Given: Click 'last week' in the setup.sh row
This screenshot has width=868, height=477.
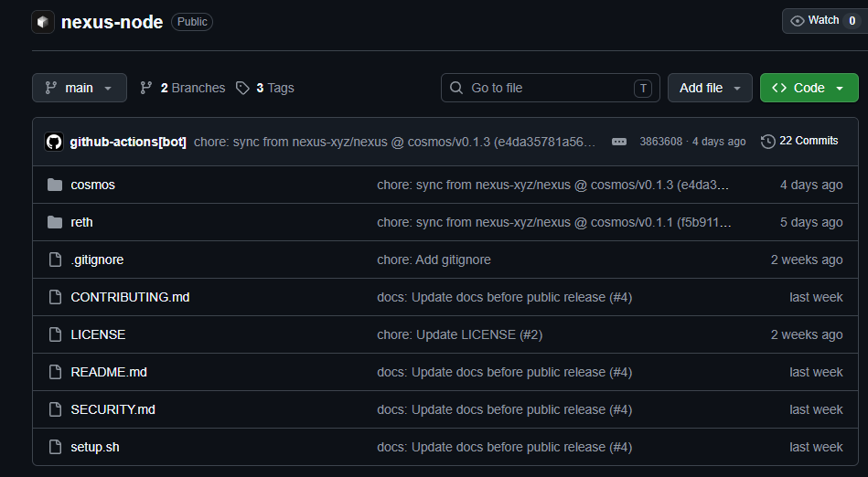Looking at the screenshot, I should 816,447.
